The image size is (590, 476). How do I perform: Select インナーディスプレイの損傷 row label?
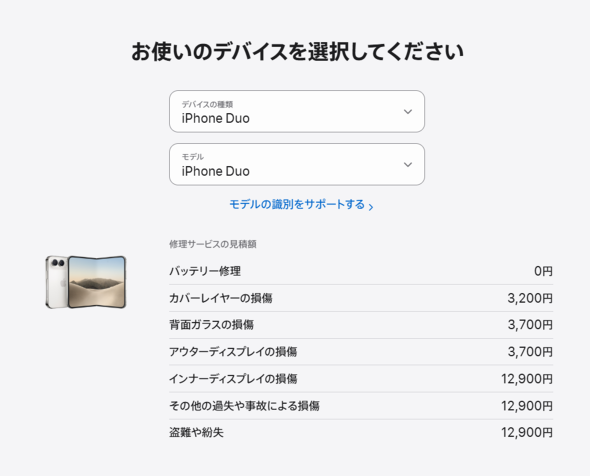[233, 379]
